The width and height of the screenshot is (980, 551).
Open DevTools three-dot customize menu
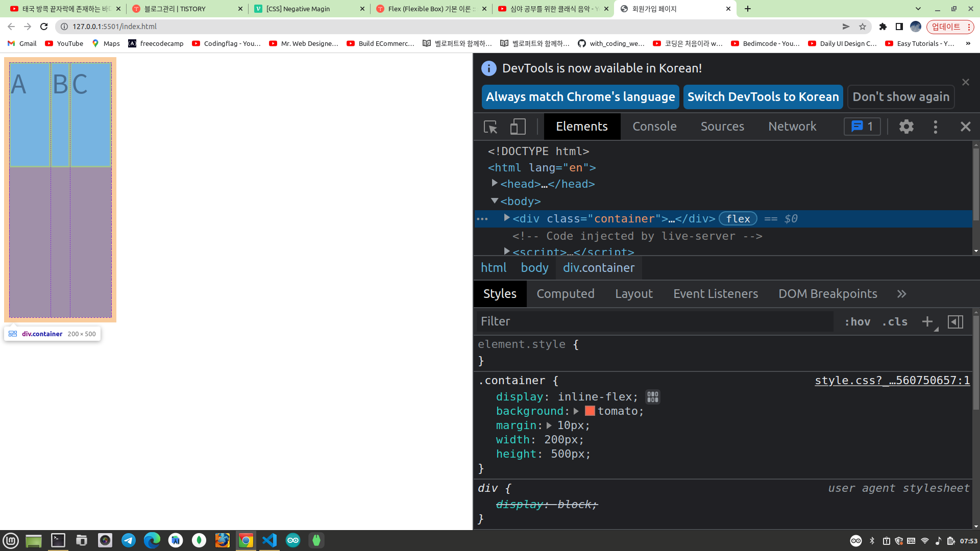pos(935,127)
